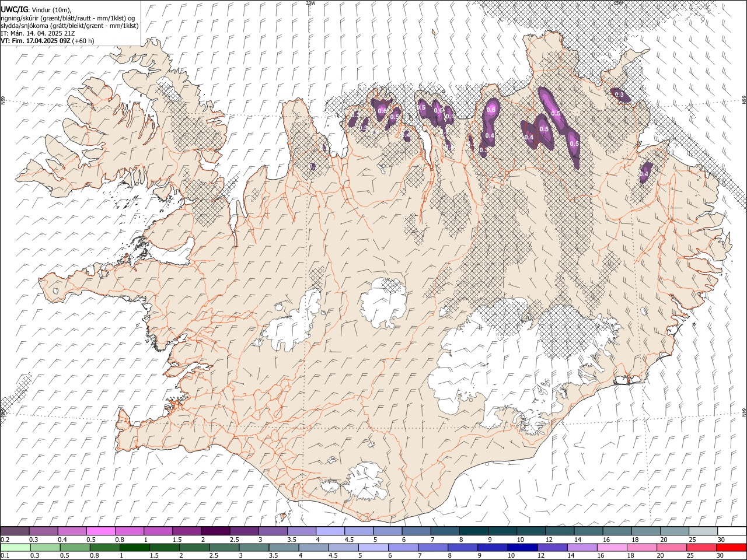The width and height of the screenshot is (747, 560).
Task: Click the '0.2' label under the top legend row
Action: (x=4, y=540)
